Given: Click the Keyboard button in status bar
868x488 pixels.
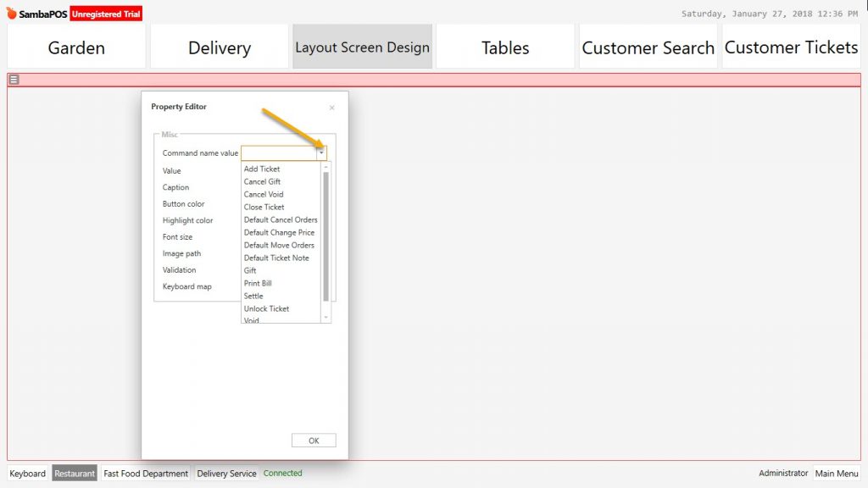Looking at the screenshot, I should [28, 474].
